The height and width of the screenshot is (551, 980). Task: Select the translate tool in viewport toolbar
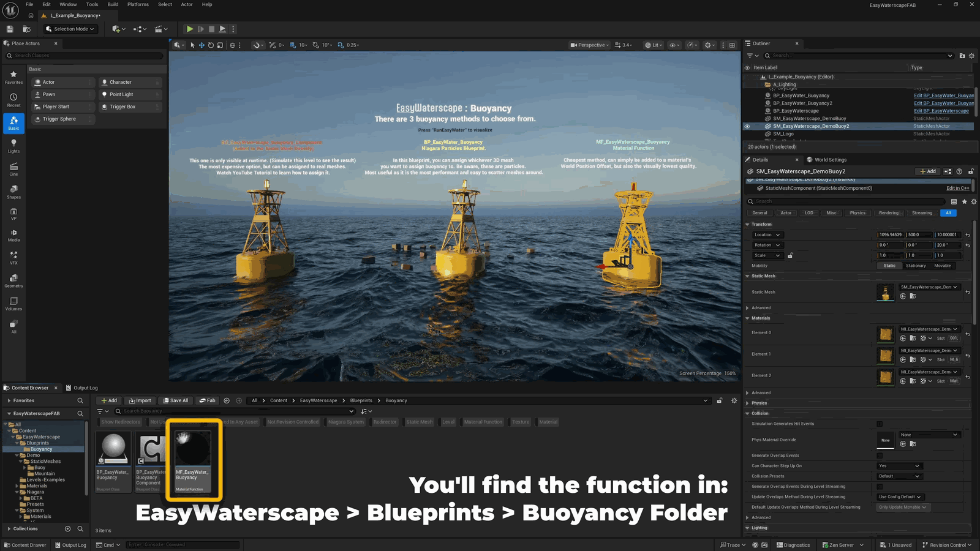(x=202, y=45)
